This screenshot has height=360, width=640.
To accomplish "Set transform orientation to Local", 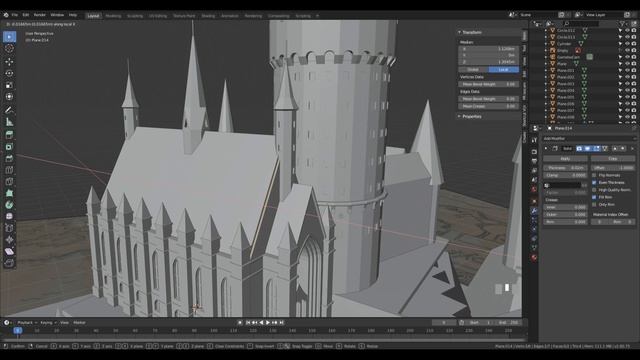I will coord(504,69).
